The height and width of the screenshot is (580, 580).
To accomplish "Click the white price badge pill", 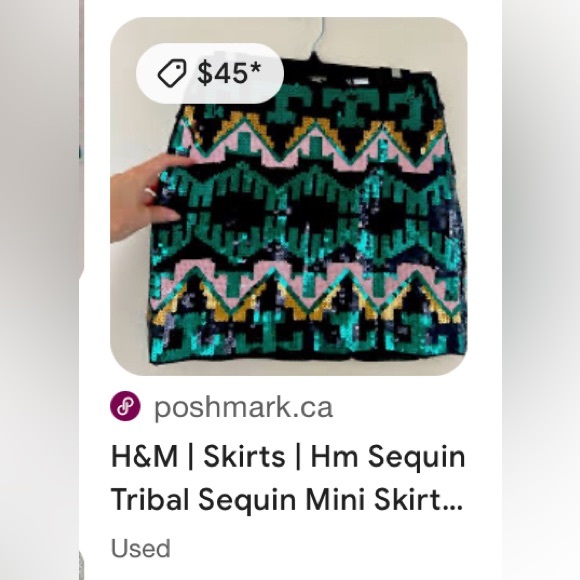I will coord(210,73).
